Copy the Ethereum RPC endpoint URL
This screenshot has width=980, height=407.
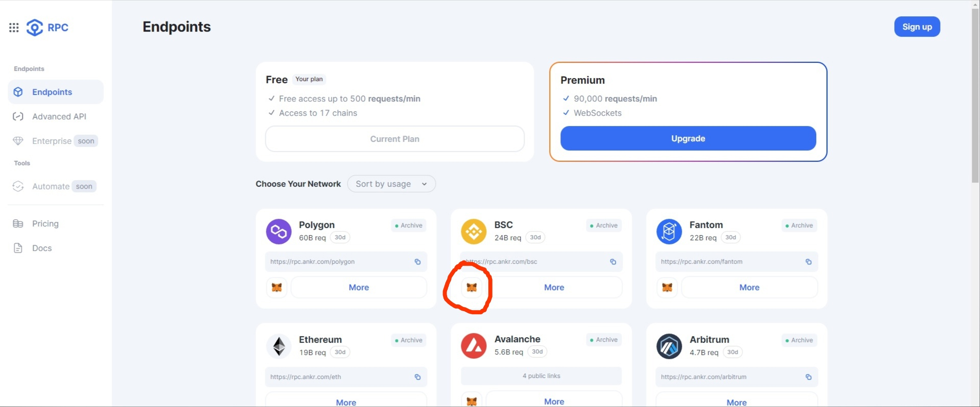418,377
